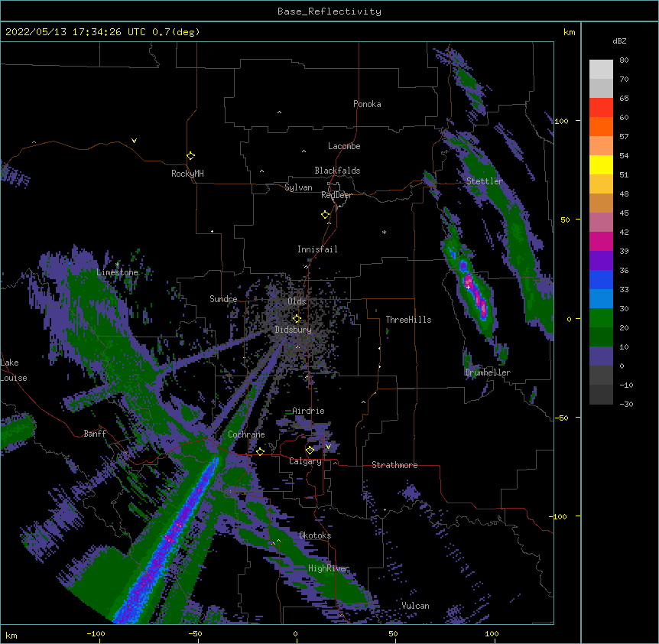This screenshot has width=659, height=644.
Task: Click the RockyMH town label
Action: click(x=187, y=174)
